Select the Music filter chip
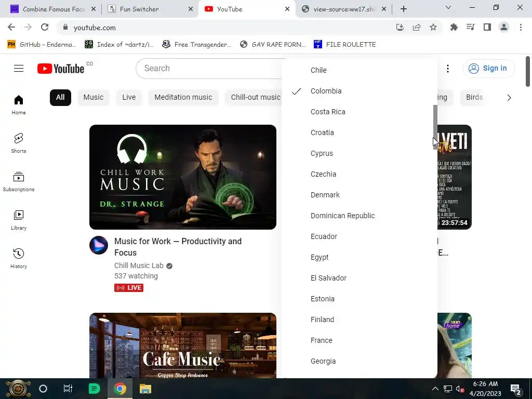The height and width of the screenshot is (399, 532). pos(94,97)
